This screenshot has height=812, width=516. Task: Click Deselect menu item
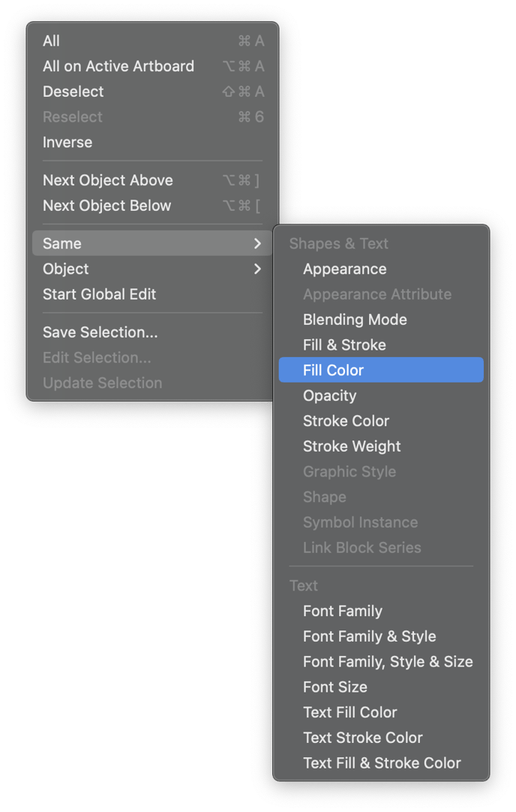pyautogui.click(x=73, y=92)
